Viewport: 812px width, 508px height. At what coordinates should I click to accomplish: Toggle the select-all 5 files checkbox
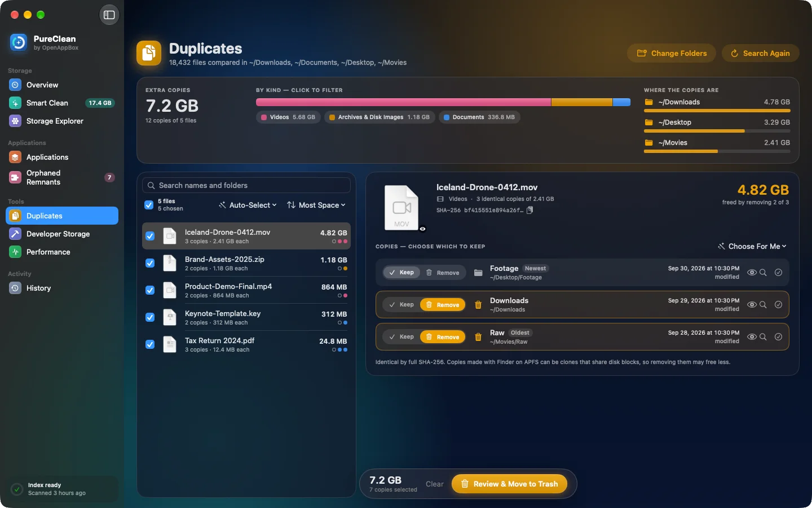click(149, 205)
